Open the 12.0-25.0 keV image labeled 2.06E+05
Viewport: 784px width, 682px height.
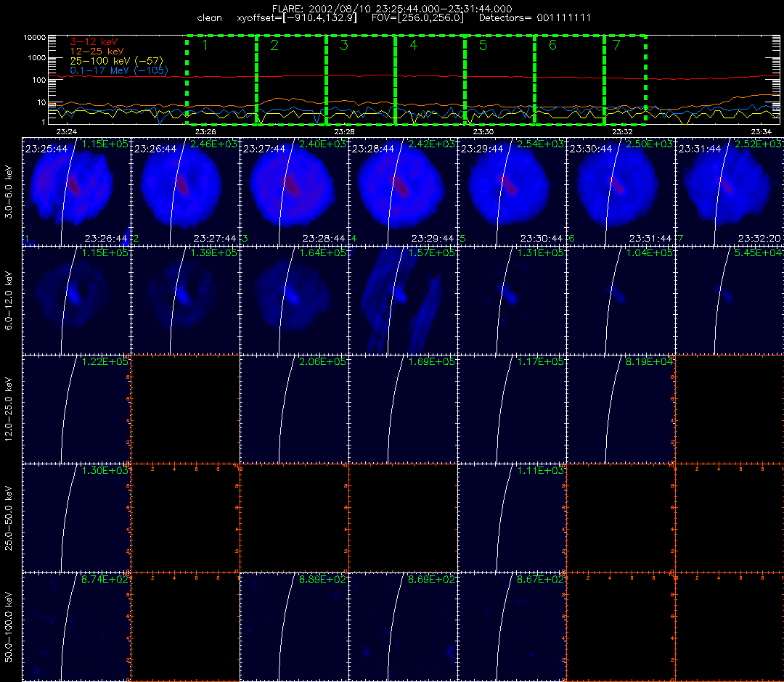(295, 410)
